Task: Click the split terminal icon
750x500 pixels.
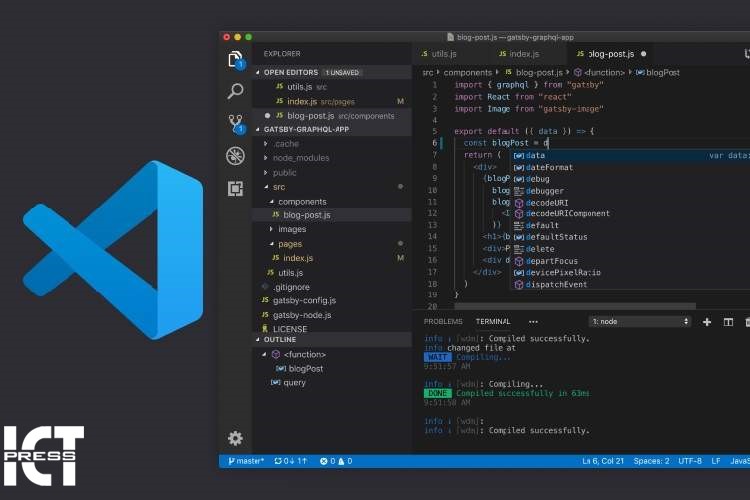Action: [728, 322]
